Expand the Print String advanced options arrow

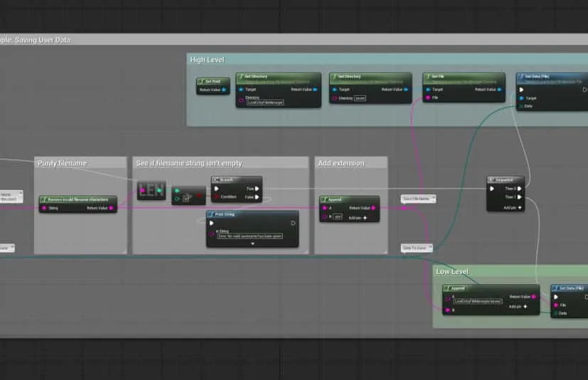point(252,243)
